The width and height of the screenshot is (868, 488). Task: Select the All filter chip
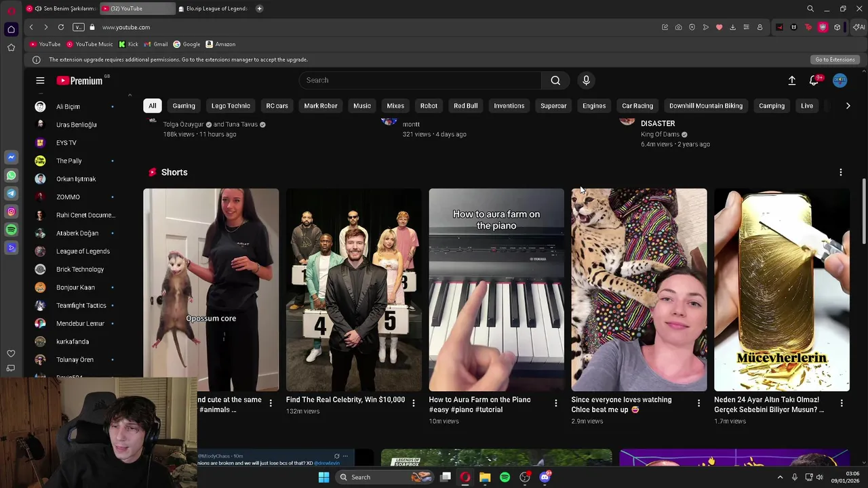153,106
